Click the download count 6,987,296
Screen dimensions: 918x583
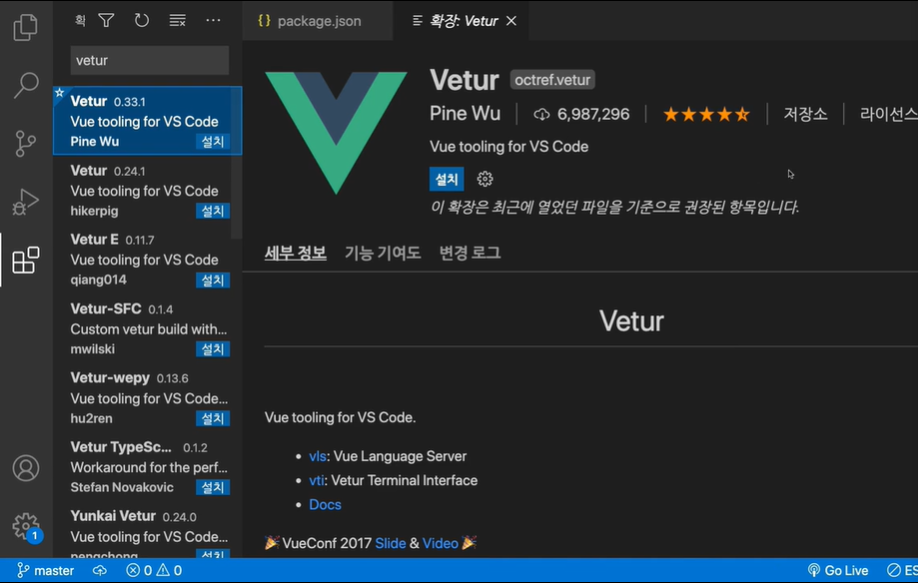coord(581,114)
